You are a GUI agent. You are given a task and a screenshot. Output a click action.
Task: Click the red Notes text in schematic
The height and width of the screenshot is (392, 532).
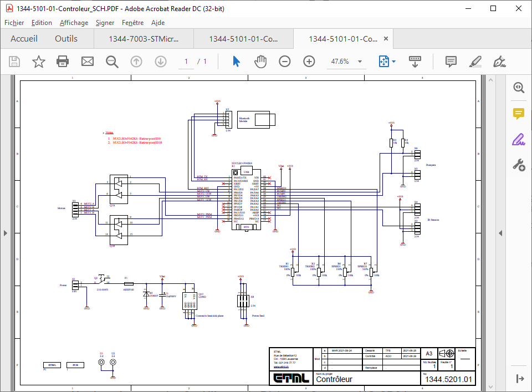pos(109,133)
